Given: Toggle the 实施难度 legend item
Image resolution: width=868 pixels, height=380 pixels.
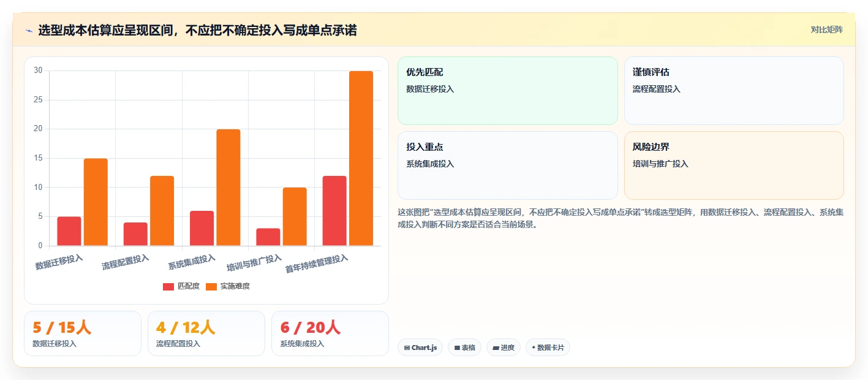Looking at the screenshot, I should tap(228, 286).
